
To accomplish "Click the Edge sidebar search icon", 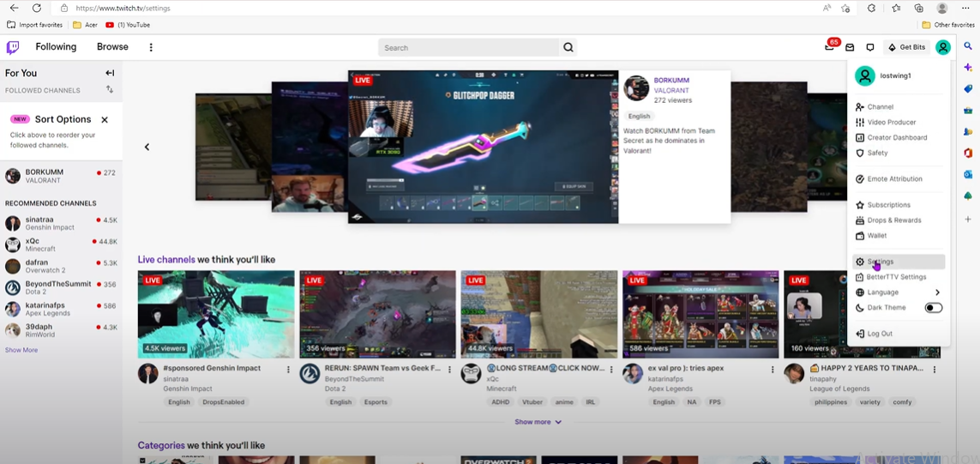I will pyautogui.click(x=968, y=45).
